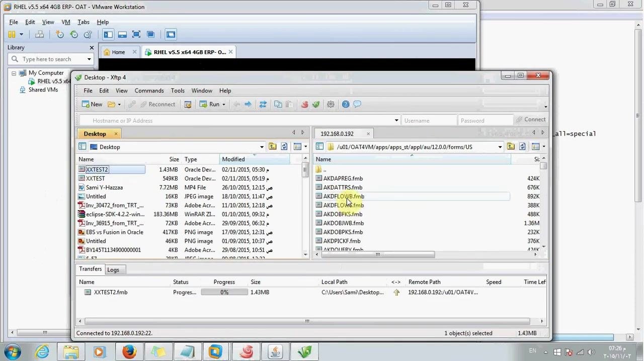644x361 pixels.
Task: Click the transfers panel horizontal scrollbar
Action: 307,321
